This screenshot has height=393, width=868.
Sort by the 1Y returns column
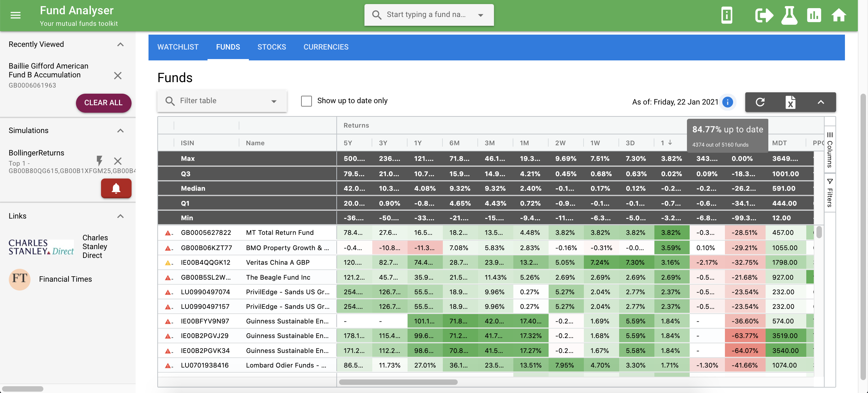coord(418,143)
